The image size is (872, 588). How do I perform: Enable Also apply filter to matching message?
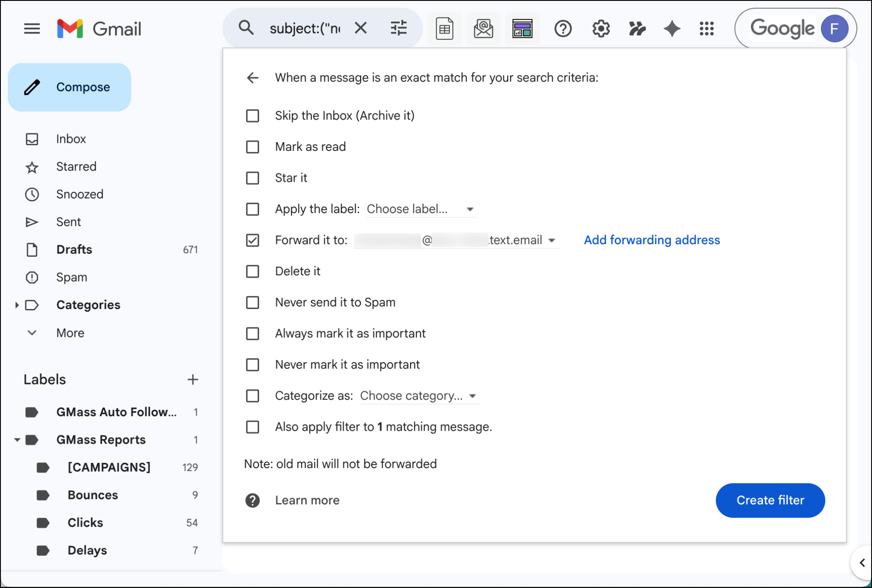coord(253,427)
